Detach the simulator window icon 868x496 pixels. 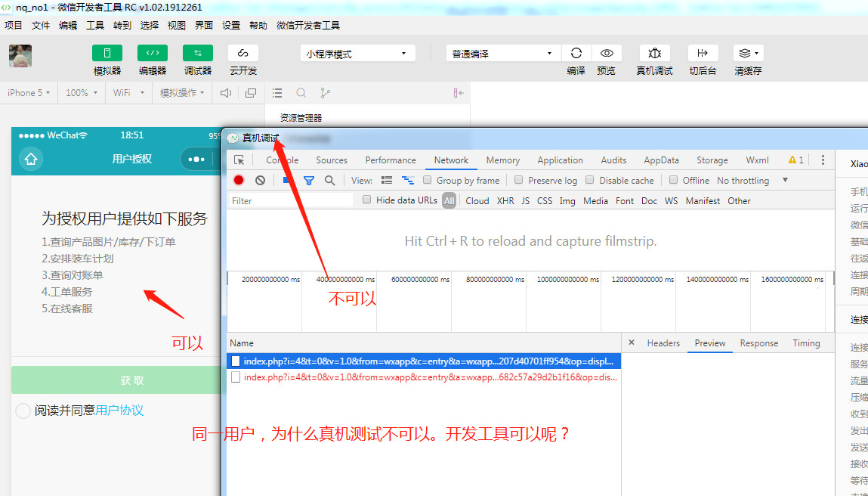coord(251,93)
